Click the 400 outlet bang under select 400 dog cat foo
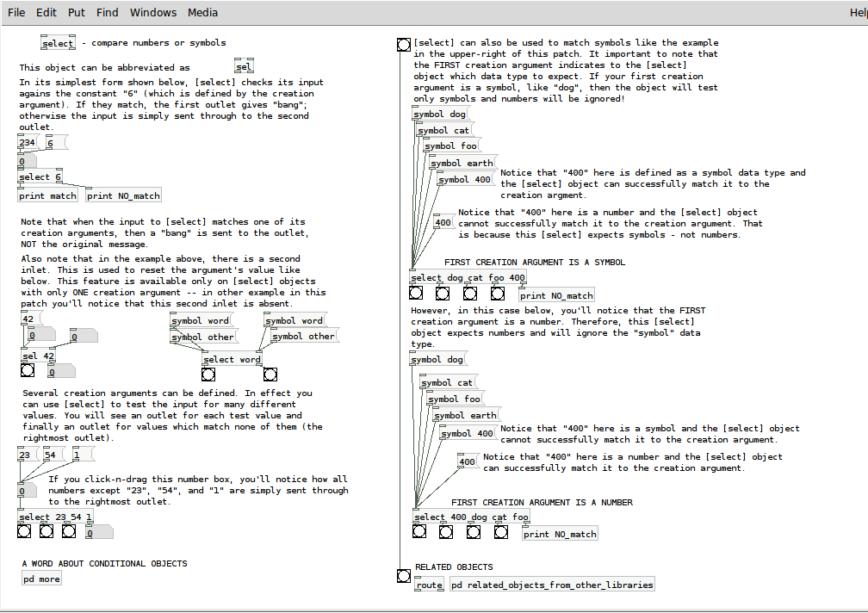Image resolution: width=868 pixels, height=613 pixels. [x=419, y=531]
